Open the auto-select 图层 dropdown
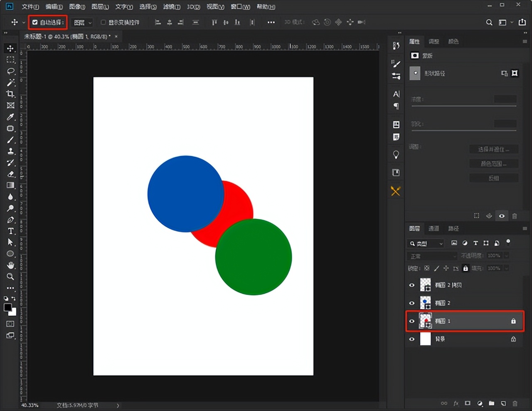 [83, 22]
